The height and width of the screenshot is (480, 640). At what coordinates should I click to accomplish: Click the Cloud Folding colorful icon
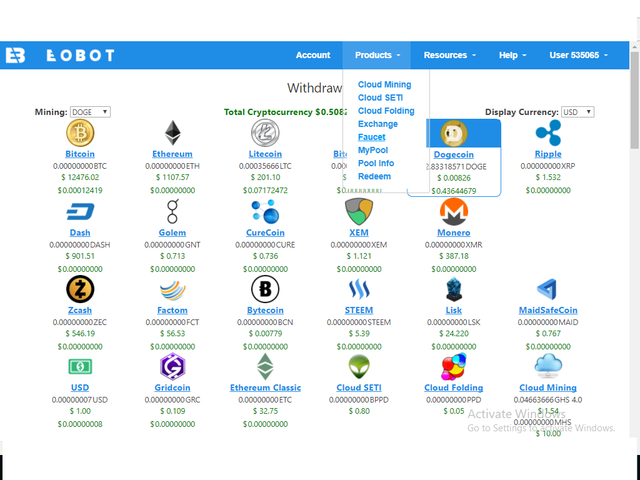454,367
